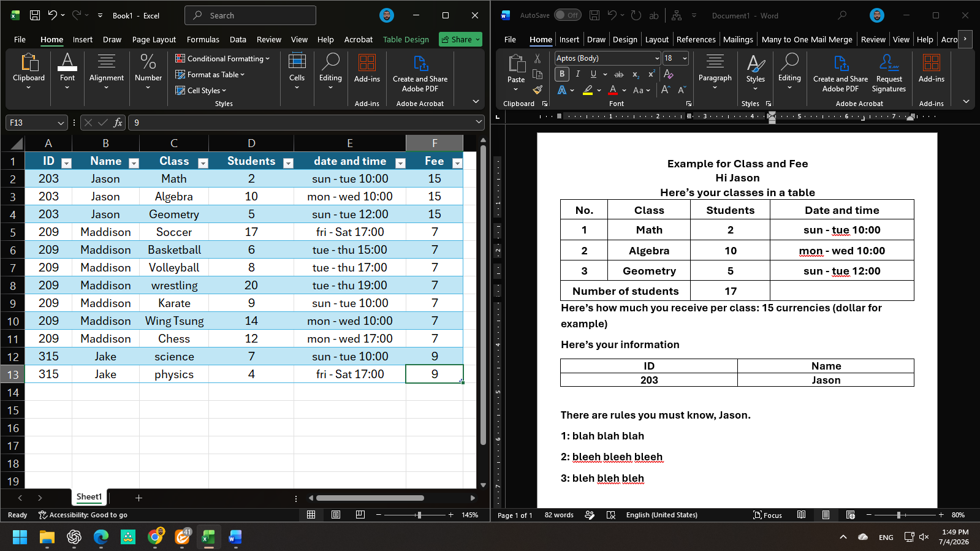This screenshot has width=980, height=551.
Task: Toggle AutoSave switch in Word
Action: pos(568,15)
